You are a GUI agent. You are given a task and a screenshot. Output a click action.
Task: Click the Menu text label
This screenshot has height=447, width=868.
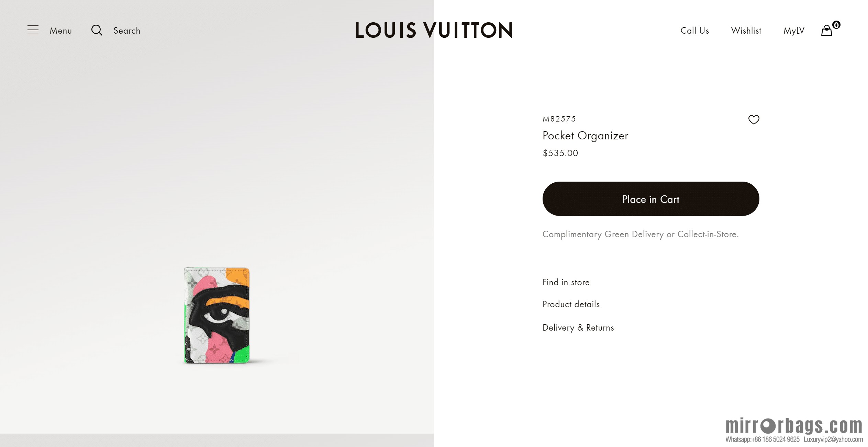pos(61,31)
